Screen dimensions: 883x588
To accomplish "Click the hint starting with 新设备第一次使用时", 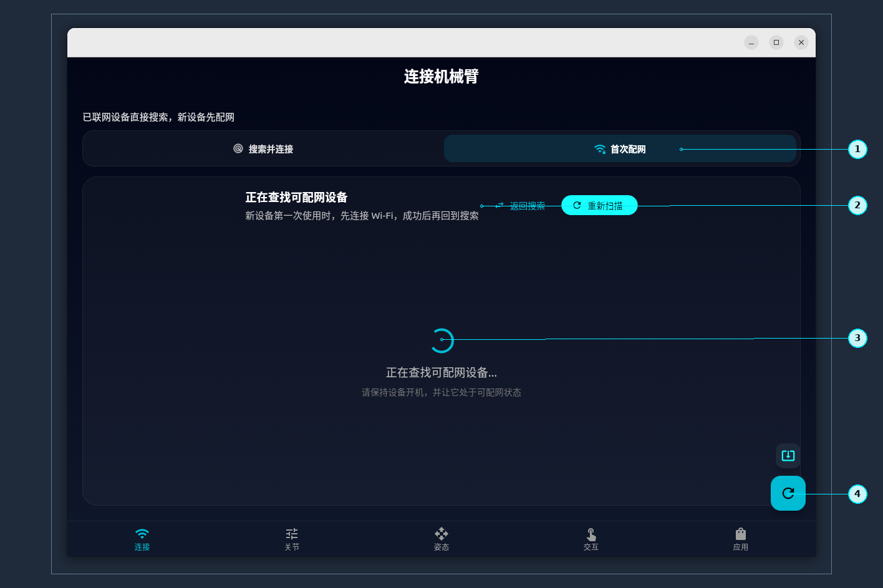I will (362, 216).
